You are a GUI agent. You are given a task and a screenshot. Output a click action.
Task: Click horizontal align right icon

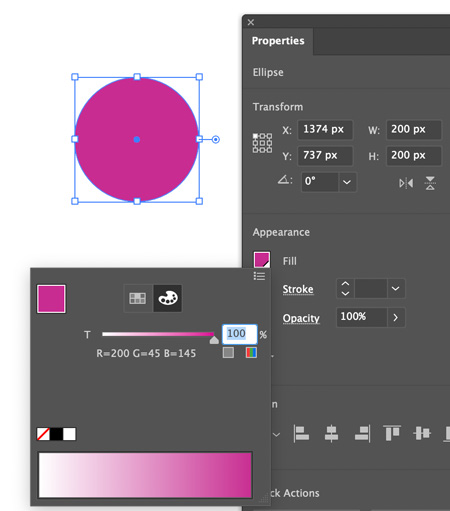coord(362,434)
